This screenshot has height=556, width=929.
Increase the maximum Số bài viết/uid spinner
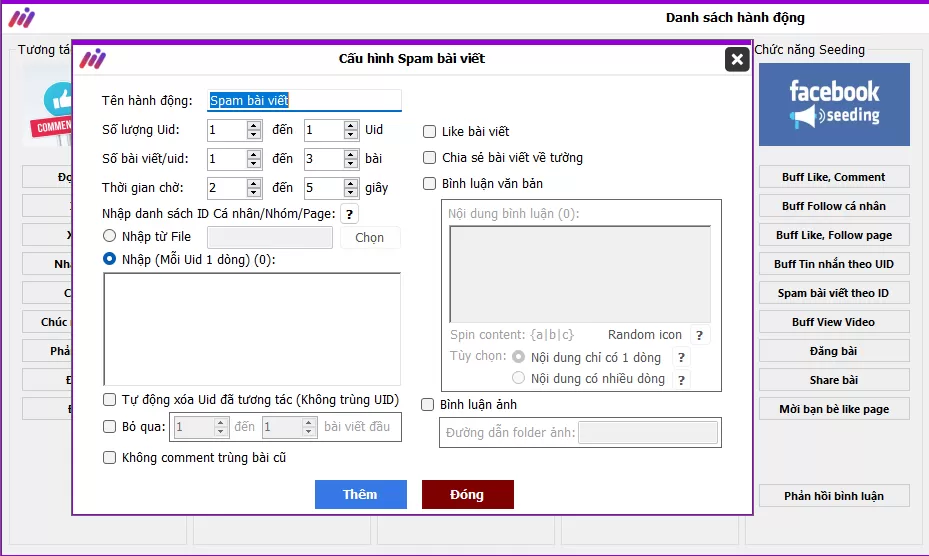point(351,154)
